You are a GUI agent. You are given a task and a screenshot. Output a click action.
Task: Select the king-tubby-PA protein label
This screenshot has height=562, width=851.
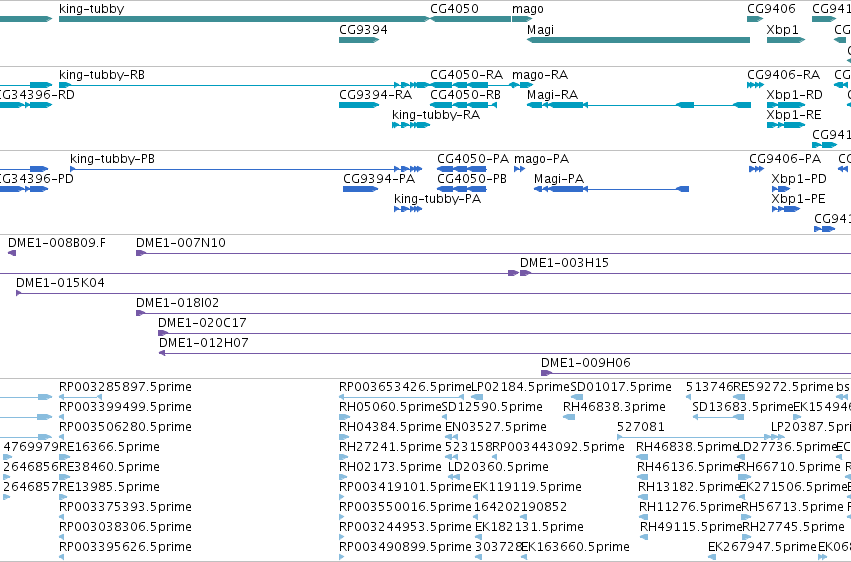pyautogui.click(x=437, y=199)
